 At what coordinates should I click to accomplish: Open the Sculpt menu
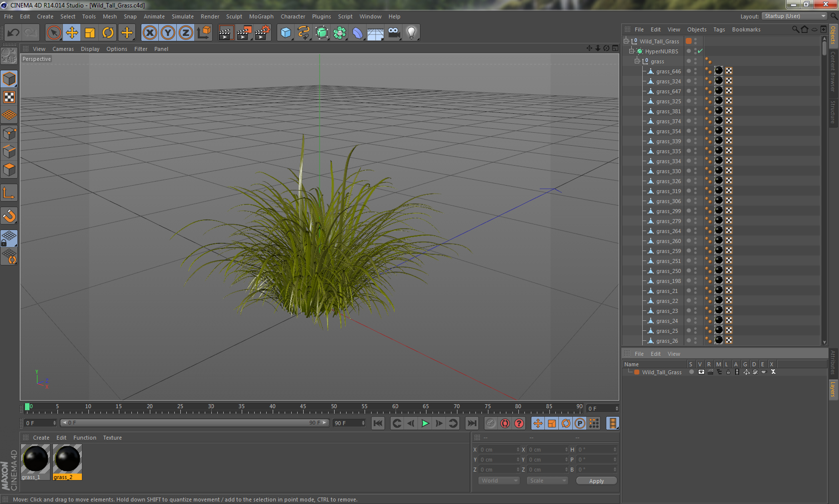point(234,16)
